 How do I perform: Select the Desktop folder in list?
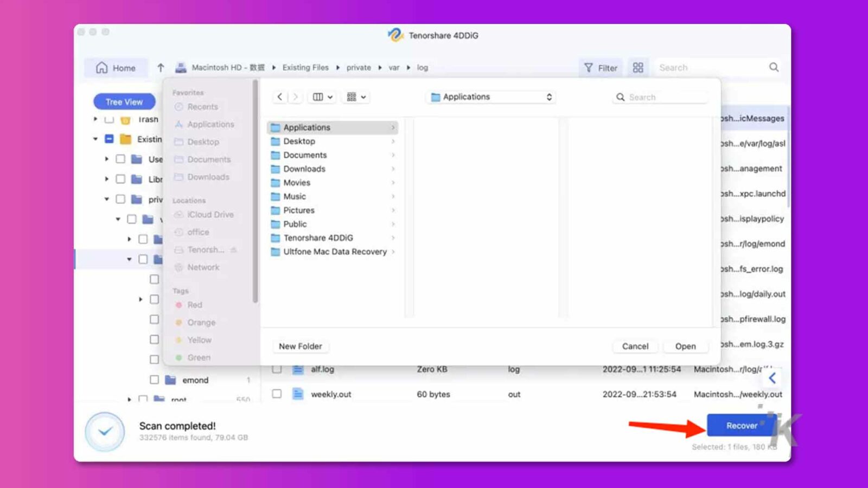point(332,141)
